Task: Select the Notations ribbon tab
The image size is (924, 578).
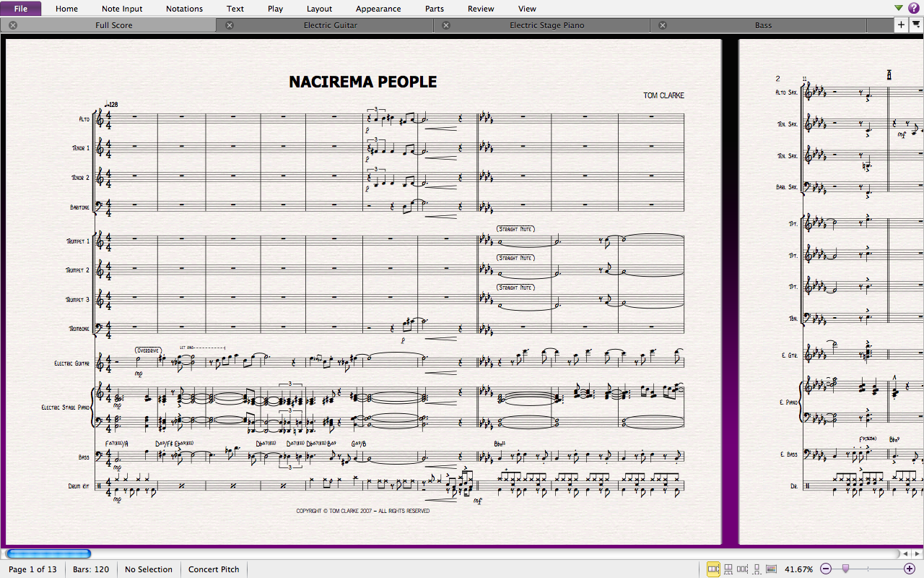Action: pos(184,9)
